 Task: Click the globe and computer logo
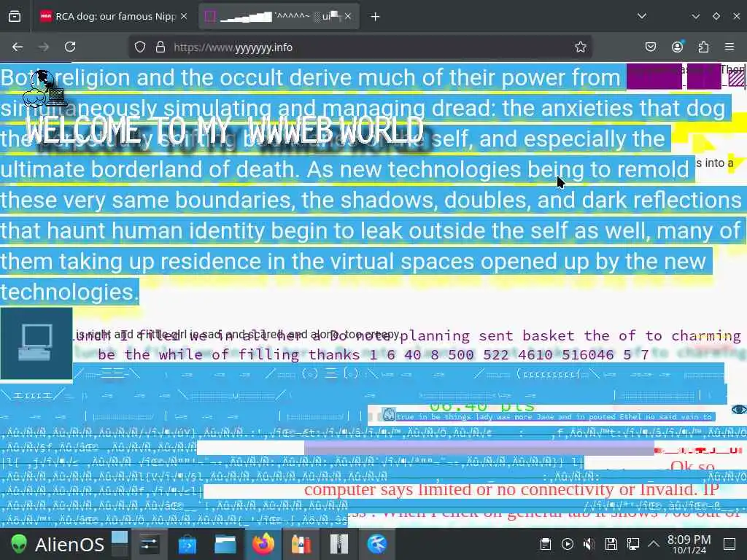tap(44, 88)
